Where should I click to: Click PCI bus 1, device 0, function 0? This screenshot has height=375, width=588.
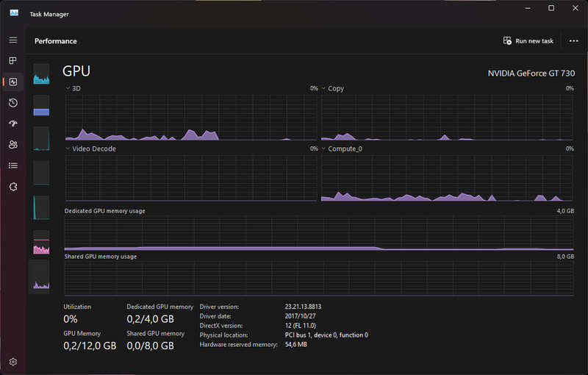coord(326,335)
